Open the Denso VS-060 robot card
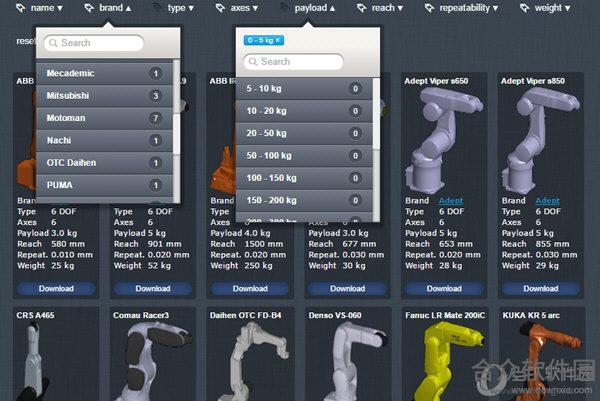The width and height of the screenshot is (600, 401). coord(347,354)
